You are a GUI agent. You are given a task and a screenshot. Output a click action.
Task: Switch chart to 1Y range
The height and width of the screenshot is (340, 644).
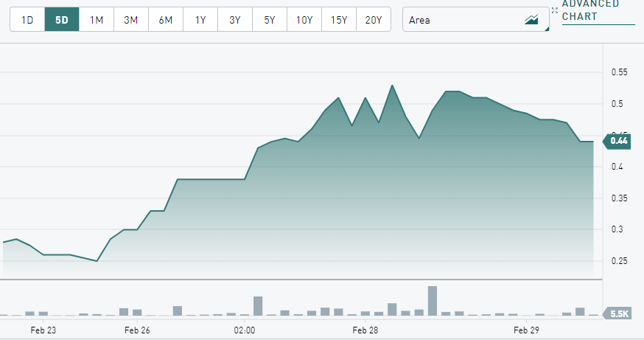200,19
